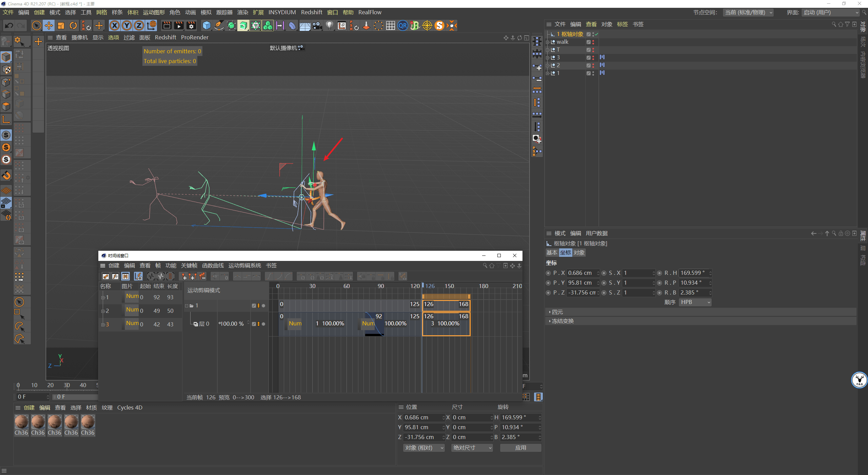Select the Scale tool icon
Viewport: 868px width, 475px height.
[61, 25]
